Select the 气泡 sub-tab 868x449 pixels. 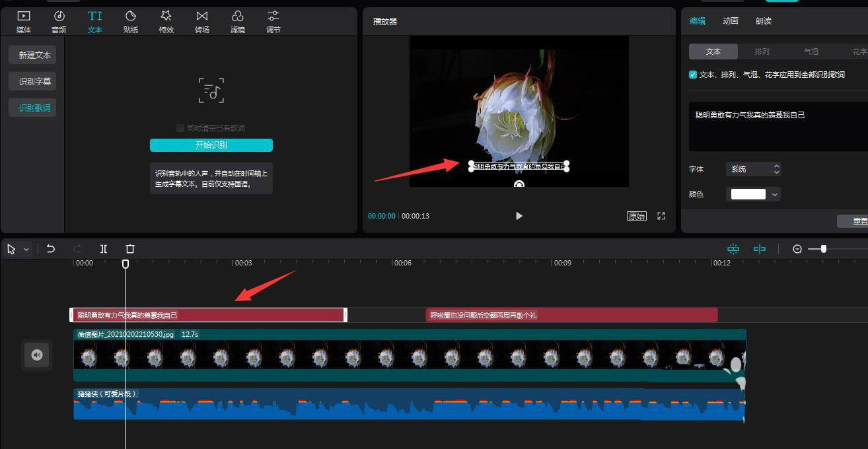pyautogui.click(x=811, y=52)
